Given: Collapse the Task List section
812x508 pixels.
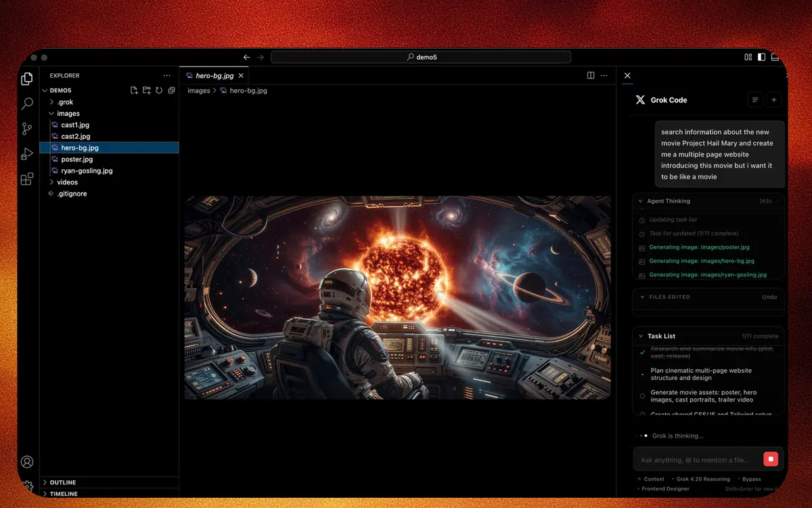Looking at the screenshot, I should coord(640,336).
